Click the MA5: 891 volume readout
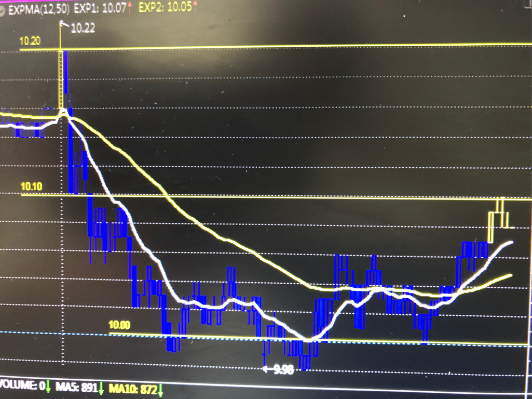This screenshot has height=399, width=532. (76, 387)
